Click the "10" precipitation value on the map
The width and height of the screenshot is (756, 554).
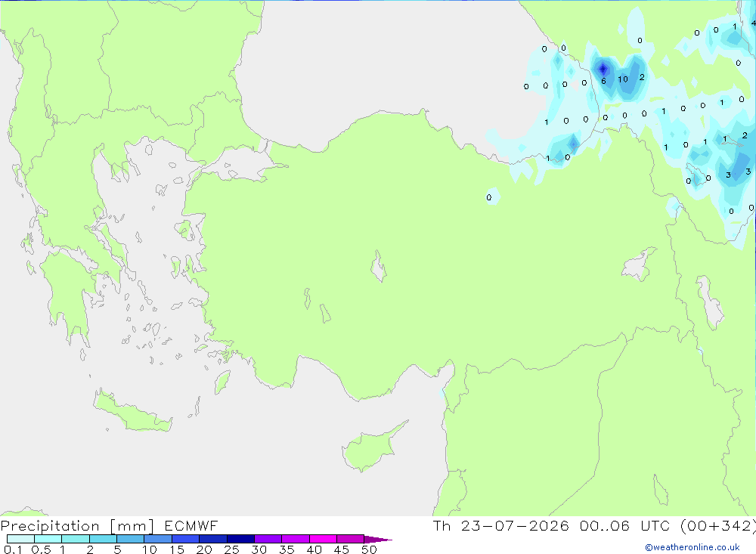[623, 79]
